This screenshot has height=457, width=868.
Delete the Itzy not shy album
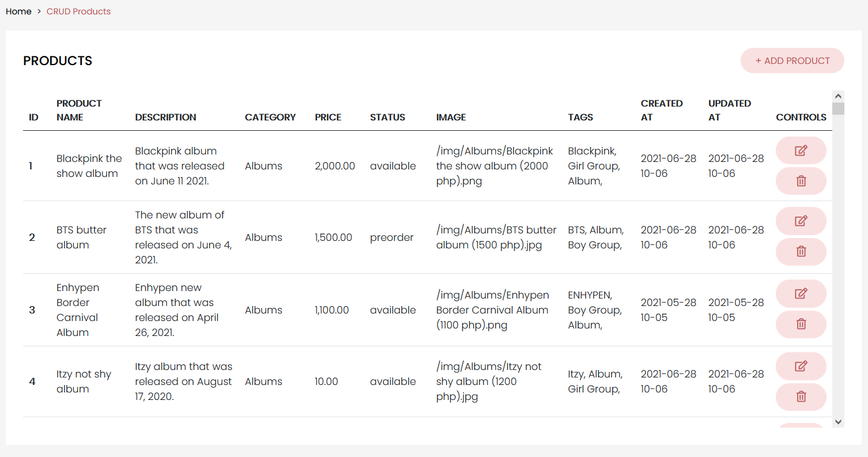[801, 396]
